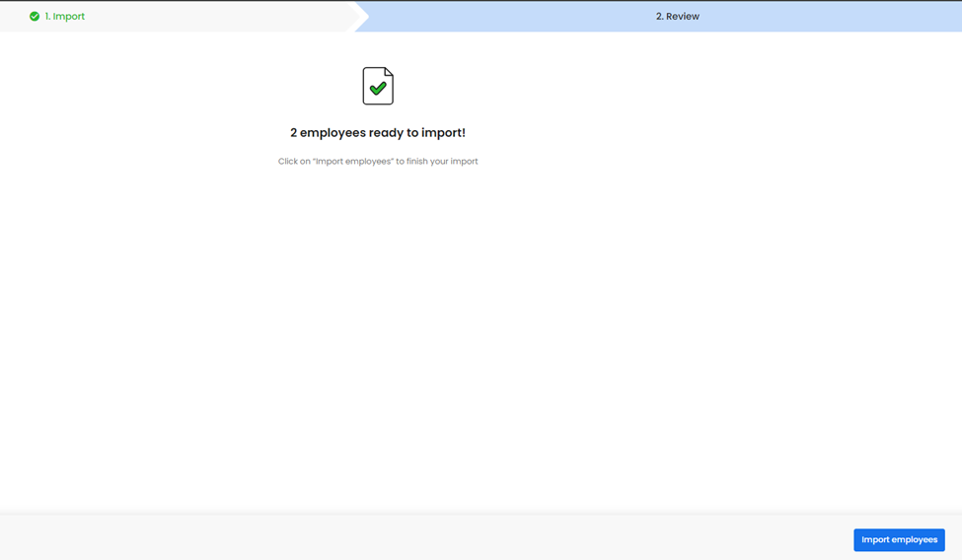Click the green checkmark beside 1. Import

click(35, 17)
